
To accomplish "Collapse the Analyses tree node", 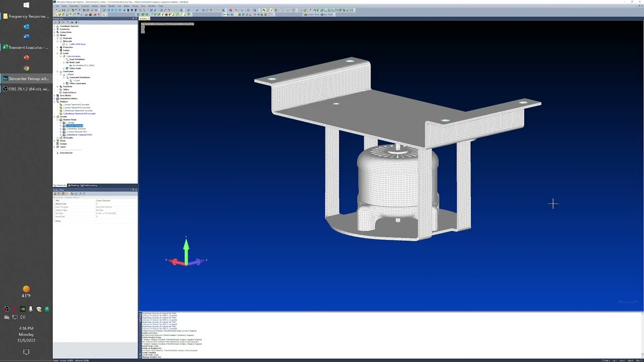I will pos(54,102).
